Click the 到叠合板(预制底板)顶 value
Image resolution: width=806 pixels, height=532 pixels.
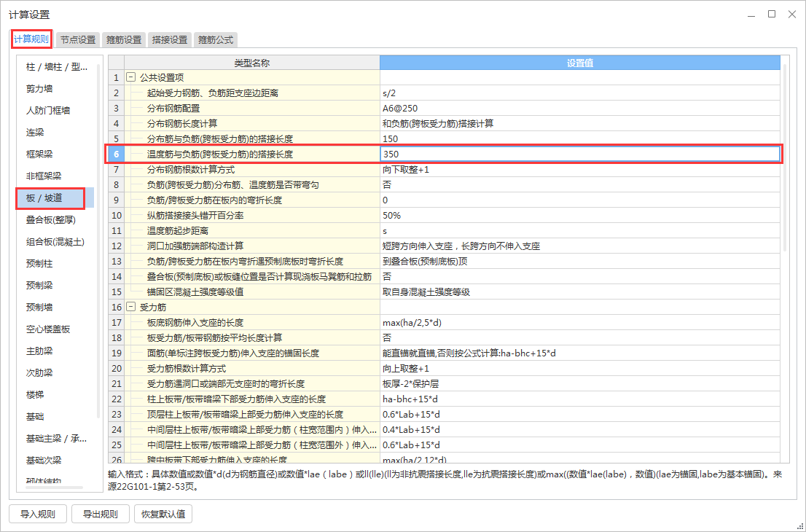(580, 261)
